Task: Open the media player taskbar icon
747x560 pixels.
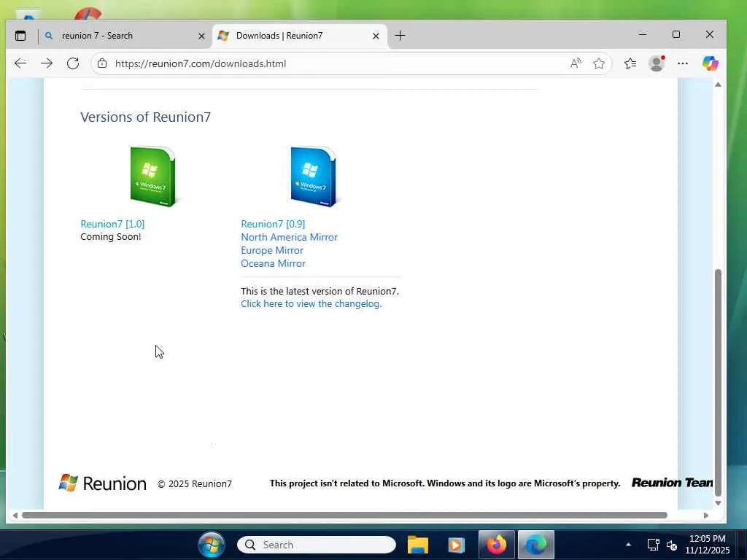Action: click(456, 545)
